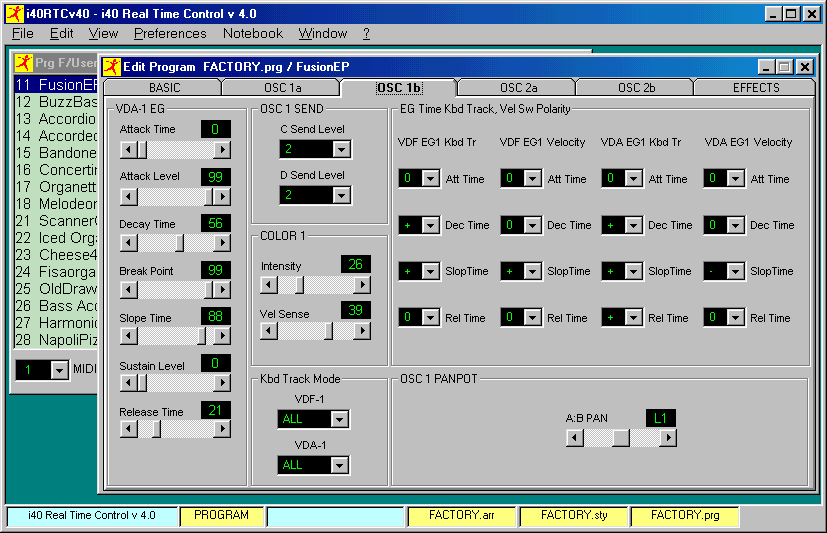Open the Preferences menu
Screen dimensions: 827x533
click(170, 33)
